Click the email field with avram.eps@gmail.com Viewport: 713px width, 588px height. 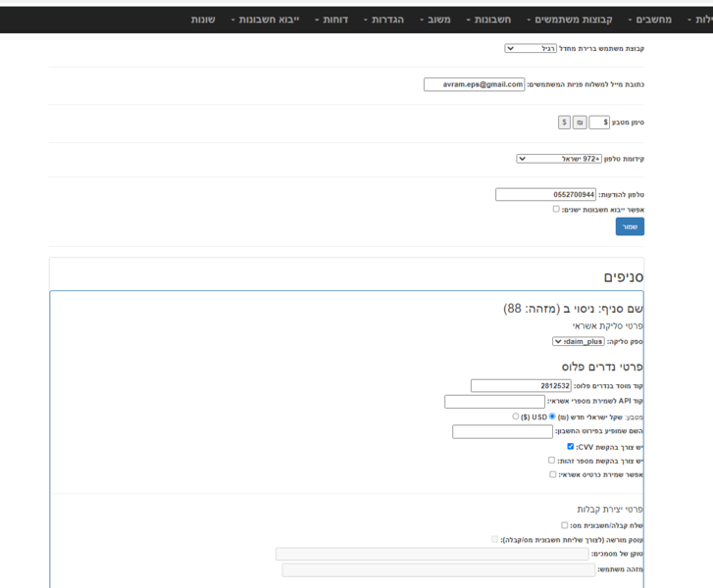coord(475,84)
